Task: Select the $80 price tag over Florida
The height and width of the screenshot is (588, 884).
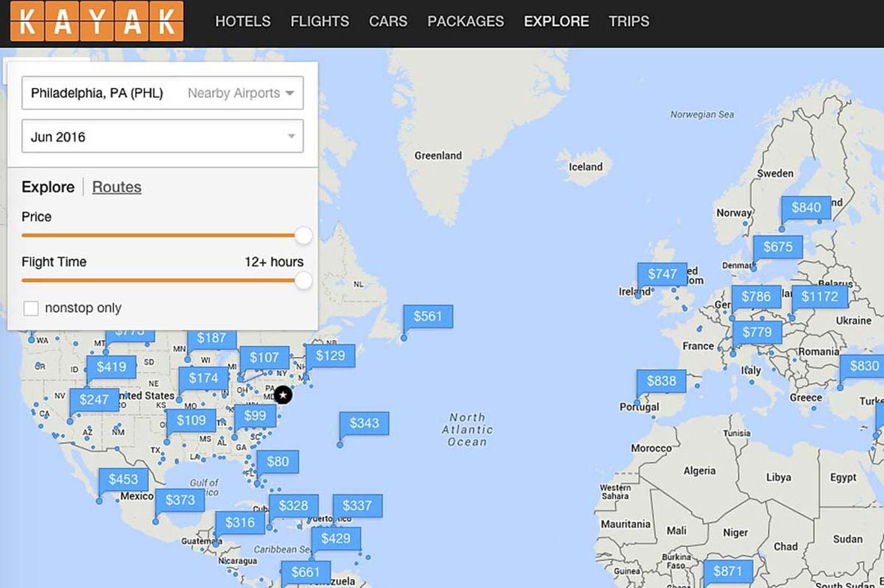Action: 277,462
